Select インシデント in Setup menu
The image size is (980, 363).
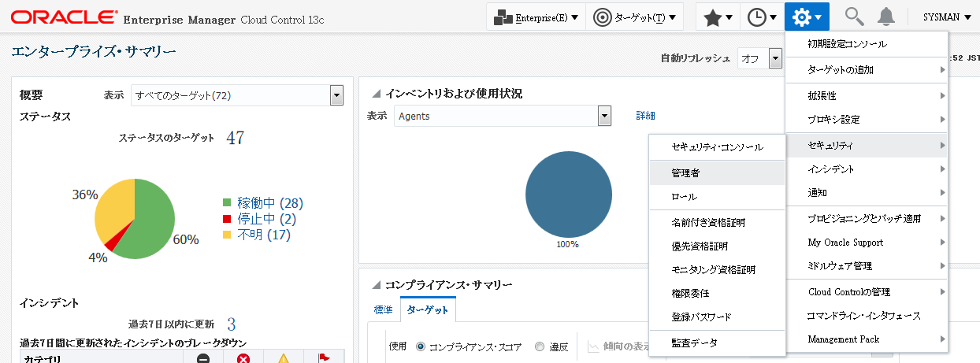[x=867, y=169]
